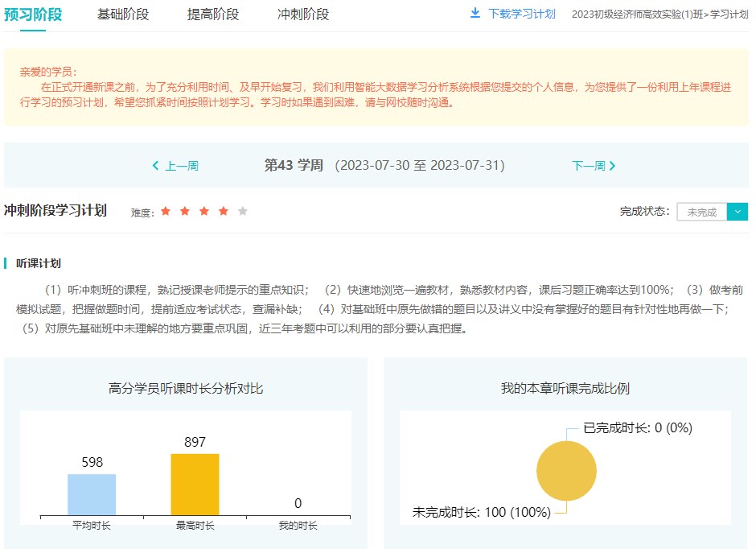
Task: Click the download icon beside 下载学习计划
Action: coord(475,14)
